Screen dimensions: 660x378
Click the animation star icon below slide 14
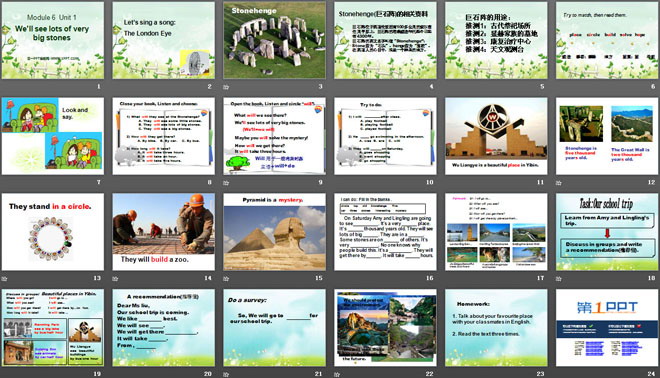(115, 278)
